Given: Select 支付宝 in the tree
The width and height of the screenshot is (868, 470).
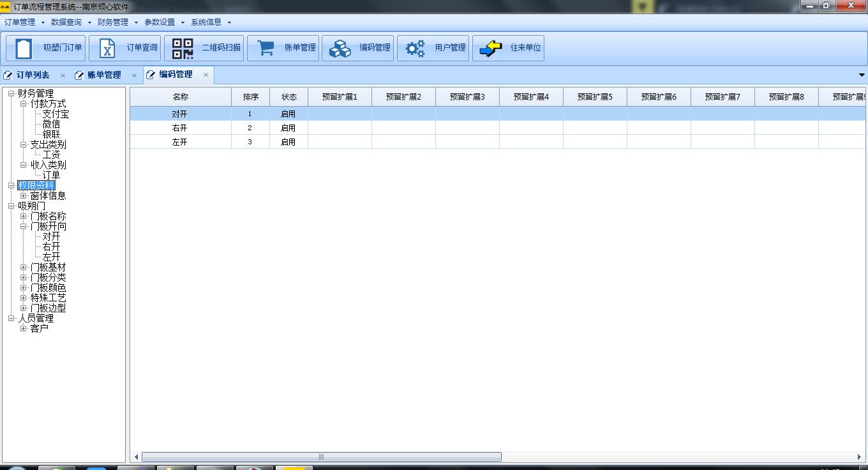Looking at the screenshot, I should coord(56,114).
